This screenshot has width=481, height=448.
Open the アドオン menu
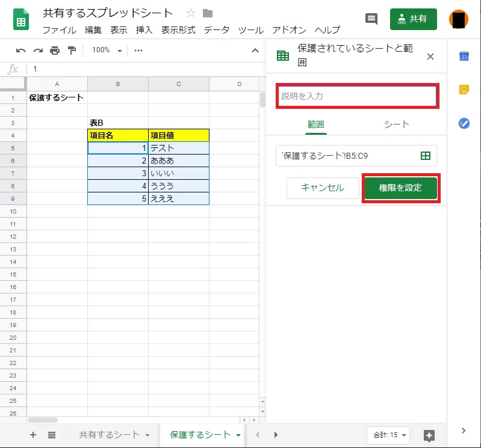289,30
